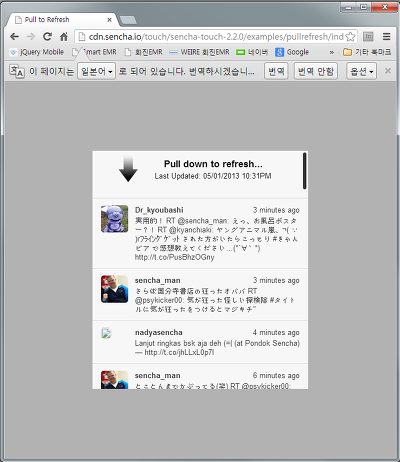
Task: Open the 일본어 language dropdown
Action: pyautogui.click(x=96, y=71)
